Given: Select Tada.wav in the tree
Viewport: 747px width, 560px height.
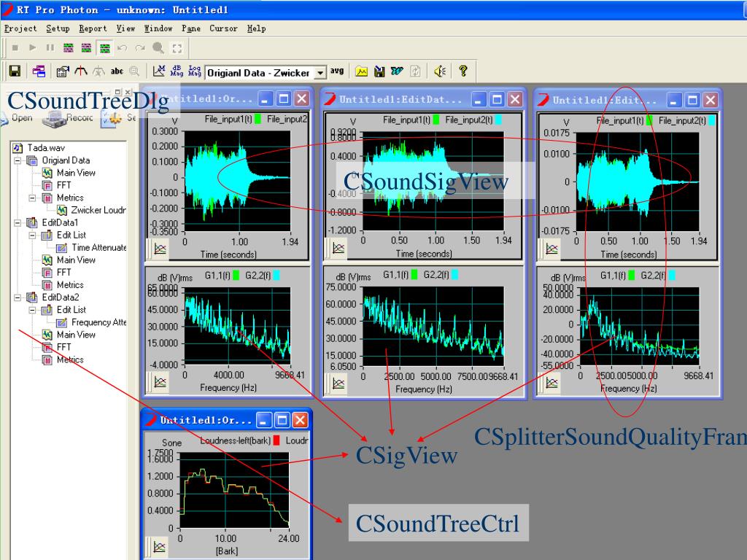Looking at the screenshot, I should [x=46, y=148].
